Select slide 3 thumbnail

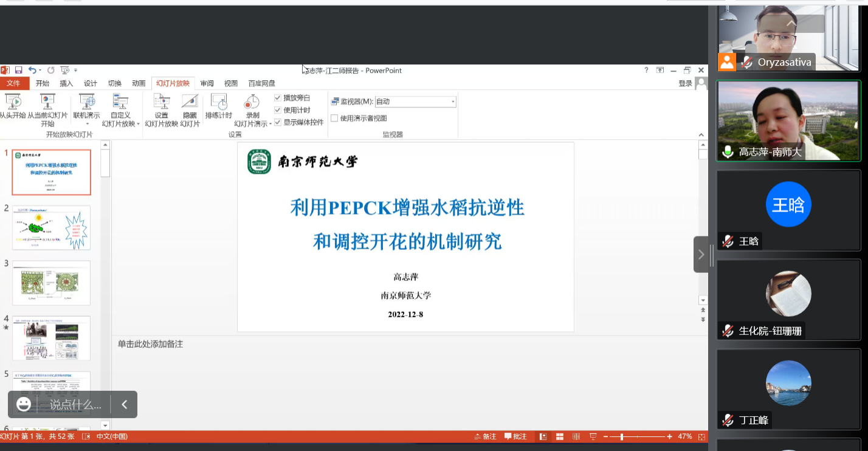tap(51, 283)
